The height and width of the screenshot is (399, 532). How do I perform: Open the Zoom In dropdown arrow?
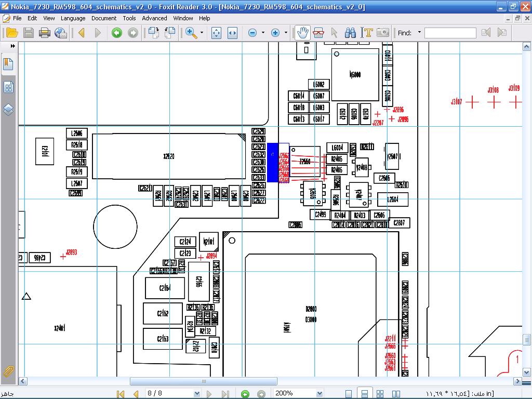286,33
